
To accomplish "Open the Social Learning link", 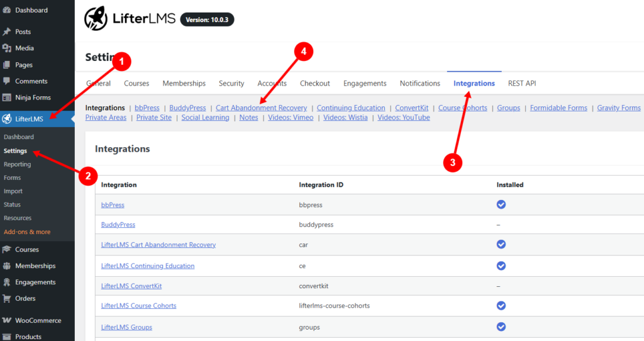I will 206,118.
